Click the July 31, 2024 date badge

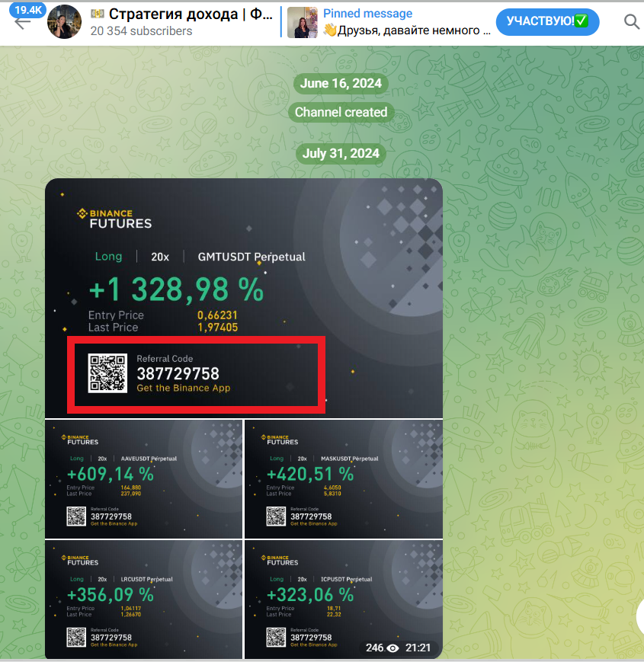click(x=341, y=153)
